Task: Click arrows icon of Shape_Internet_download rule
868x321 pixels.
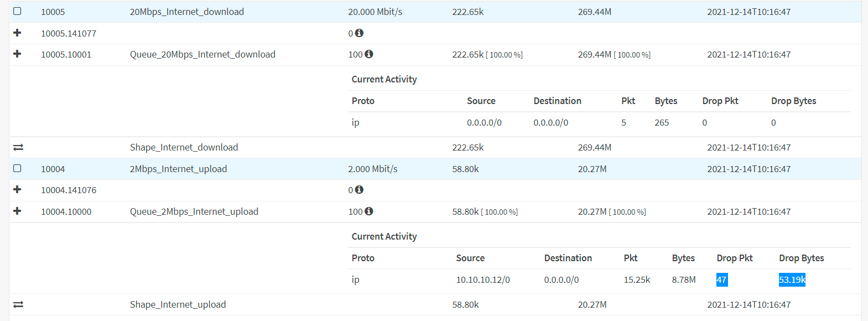Action: [18, 147]
